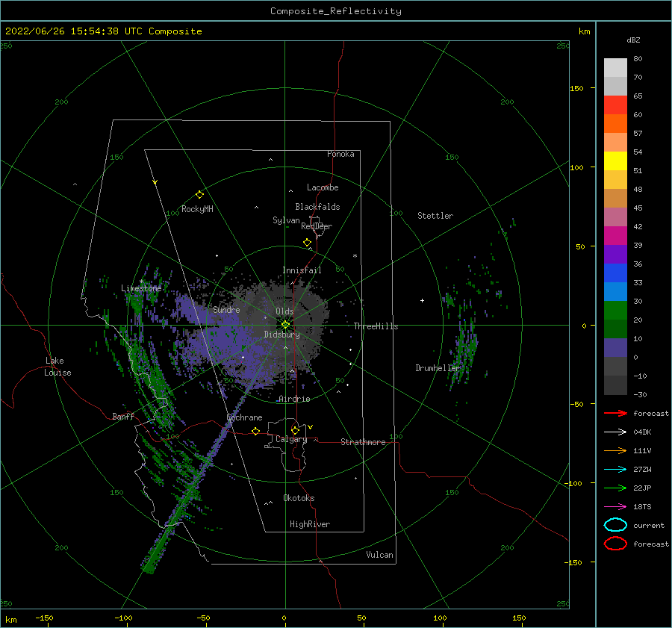Click the RedDeer label
This screenshot has height=628, width=672.
[317, 226]
